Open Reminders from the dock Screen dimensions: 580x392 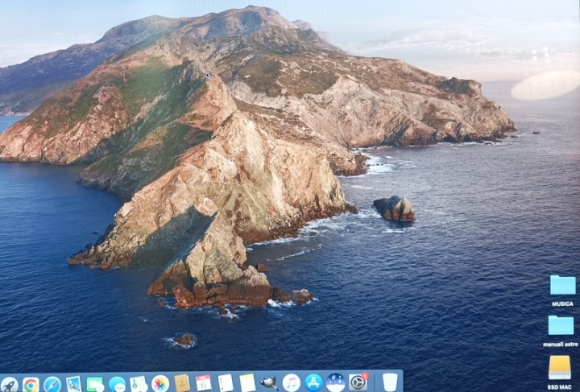pyautogui.click(x=226, y=383)
